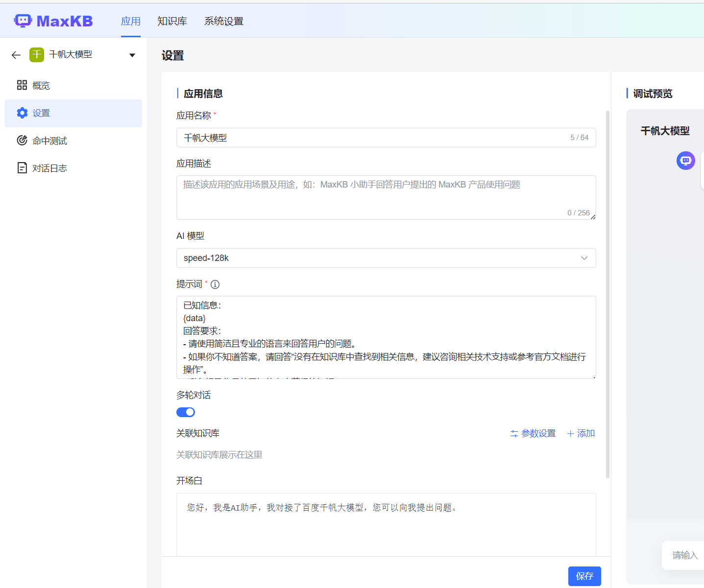This screenshot has width=704, height=588.
Task: Select the 设置 sidebar item
Action: tap(73, 113)
